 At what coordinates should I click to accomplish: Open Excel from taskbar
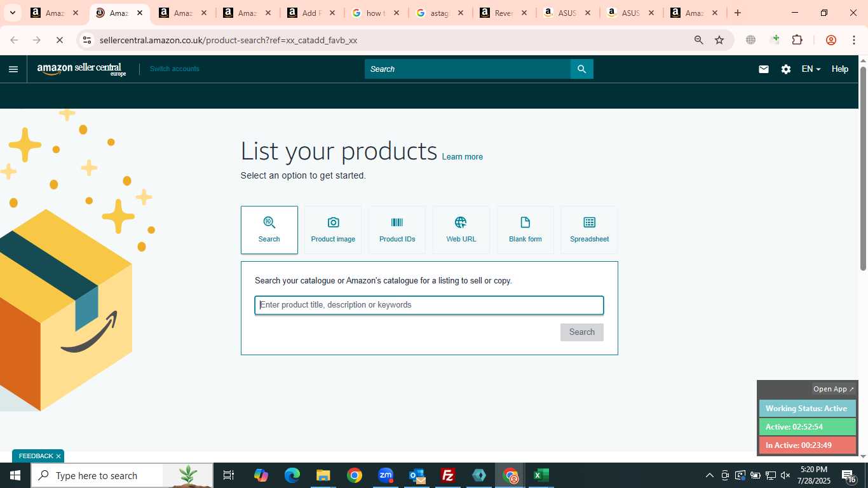tap(541, 475)
